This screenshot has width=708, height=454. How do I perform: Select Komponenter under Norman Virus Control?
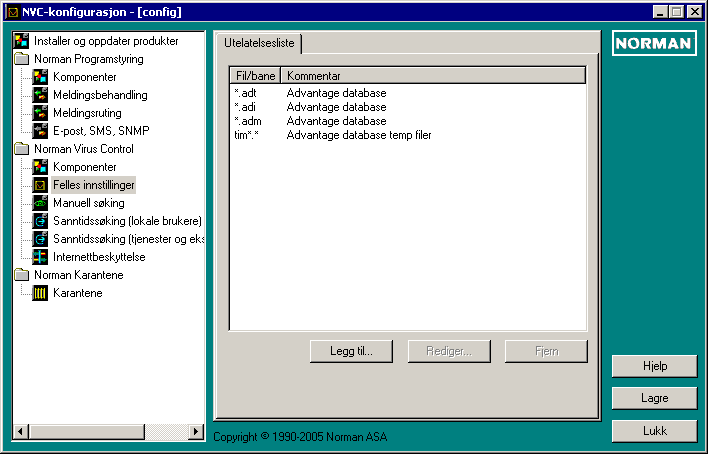[x=84, y=167]
